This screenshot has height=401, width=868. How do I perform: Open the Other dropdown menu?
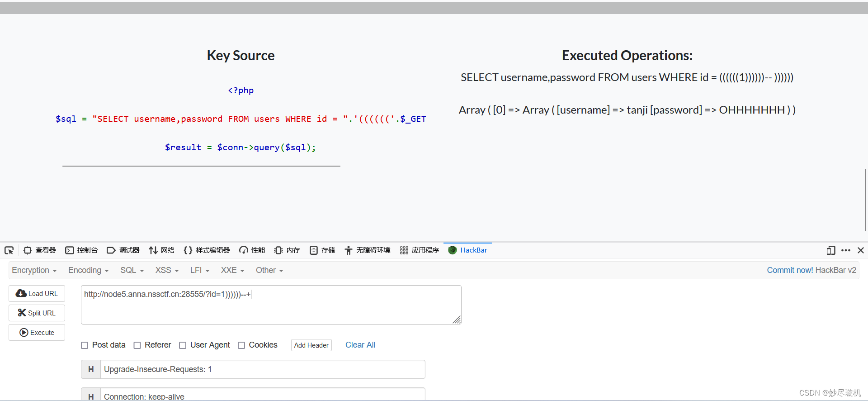click(x=269, y=270)
